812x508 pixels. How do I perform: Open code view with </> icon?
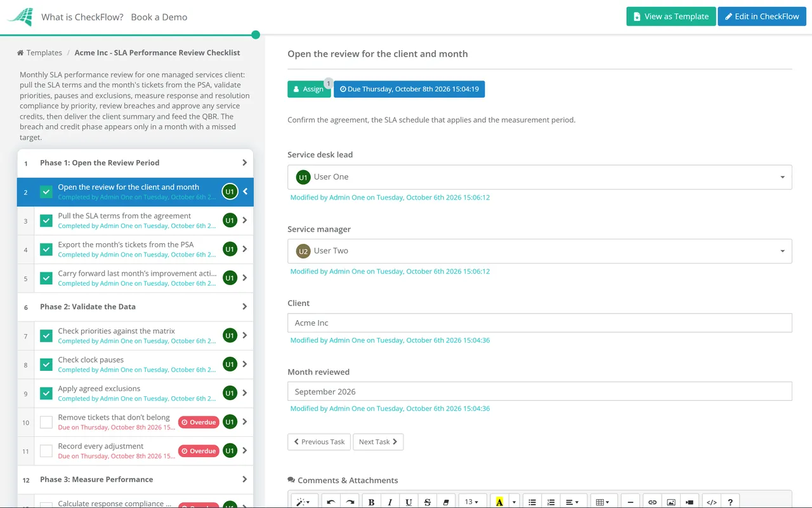712,502
